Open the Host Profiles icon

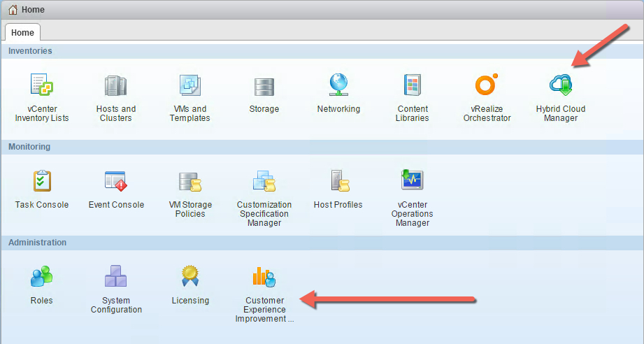(340, 181)
